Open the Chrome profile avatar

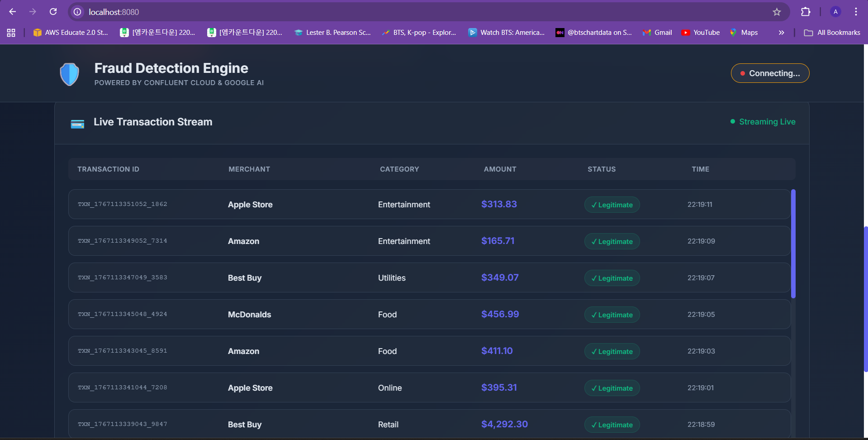point(835,12)
